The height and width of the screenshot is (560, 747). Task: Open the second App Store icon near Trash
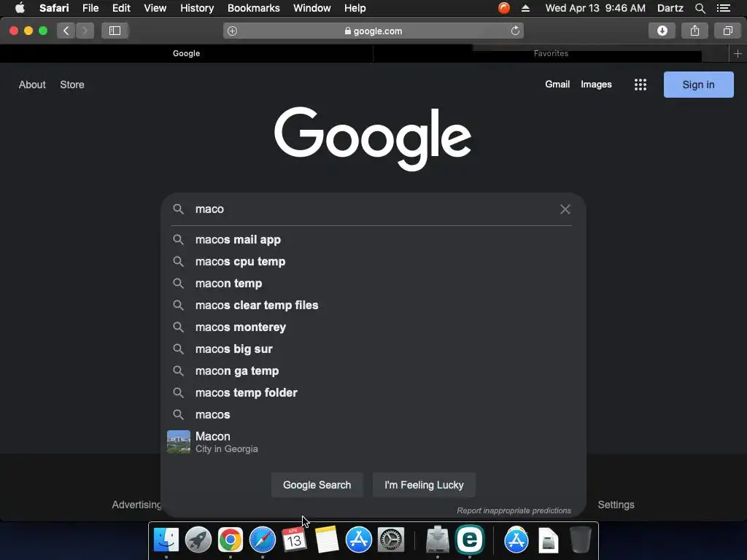click(x=516, y=540)
